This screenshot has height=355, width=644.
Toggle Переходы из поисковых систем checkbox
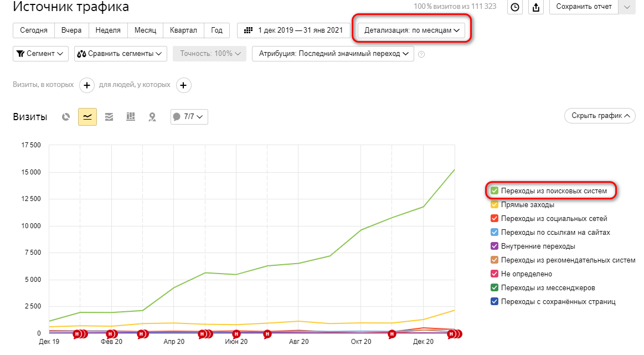(x=494, y=191)
